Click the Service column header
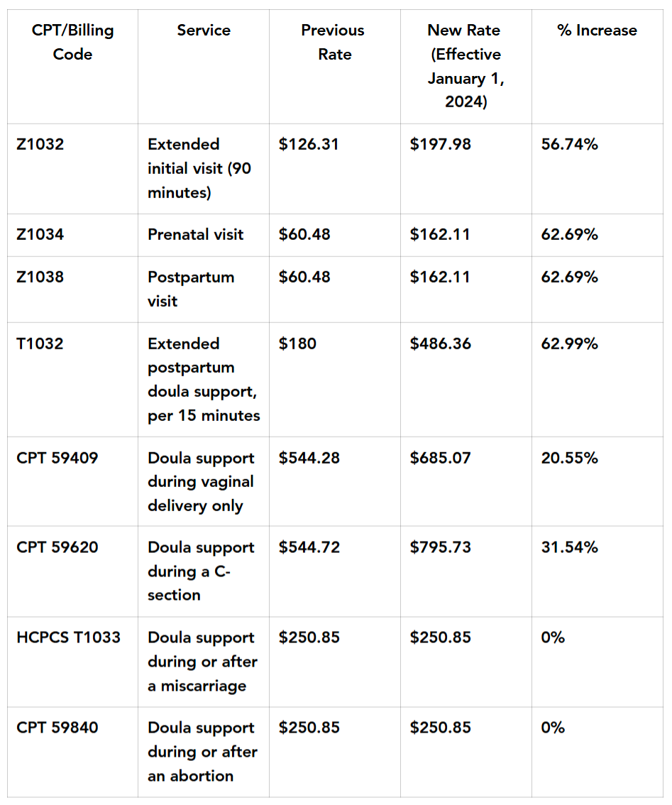This screenshot has width=672, height=805. point(204,31)
